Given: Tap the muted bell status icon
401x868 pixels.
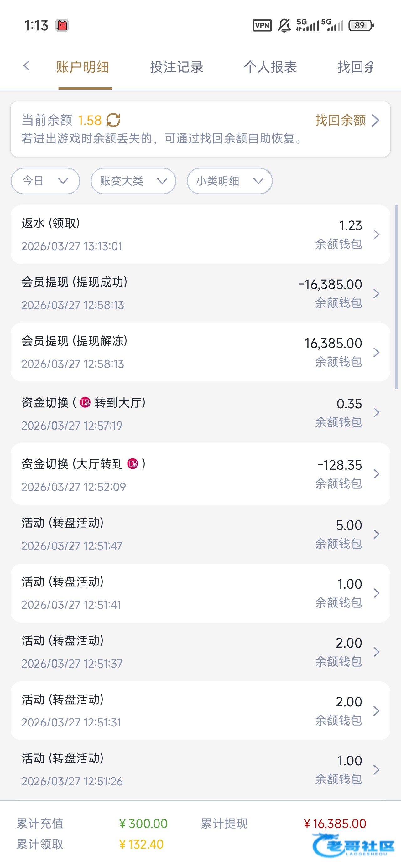Looking at the screenshot, I should [284, 25].
